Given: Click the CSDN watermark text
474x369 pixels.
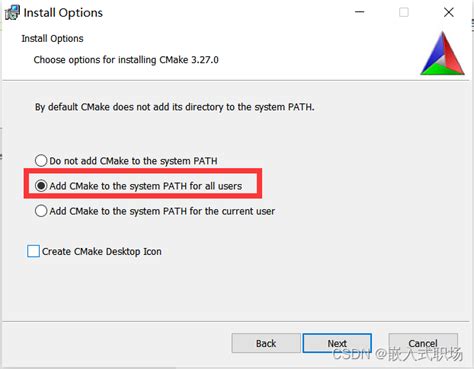Looking at the screenshot, I should [398, 354].
